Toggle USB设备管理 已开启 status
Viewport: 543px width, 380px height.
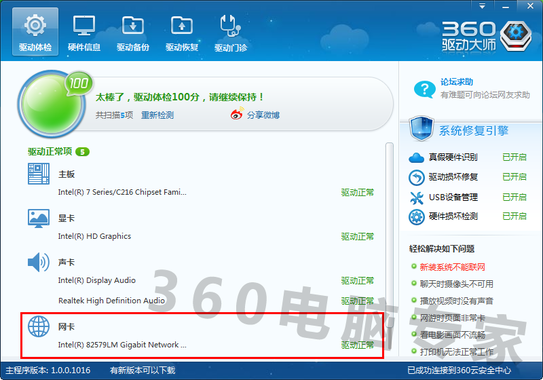point(514,197)
